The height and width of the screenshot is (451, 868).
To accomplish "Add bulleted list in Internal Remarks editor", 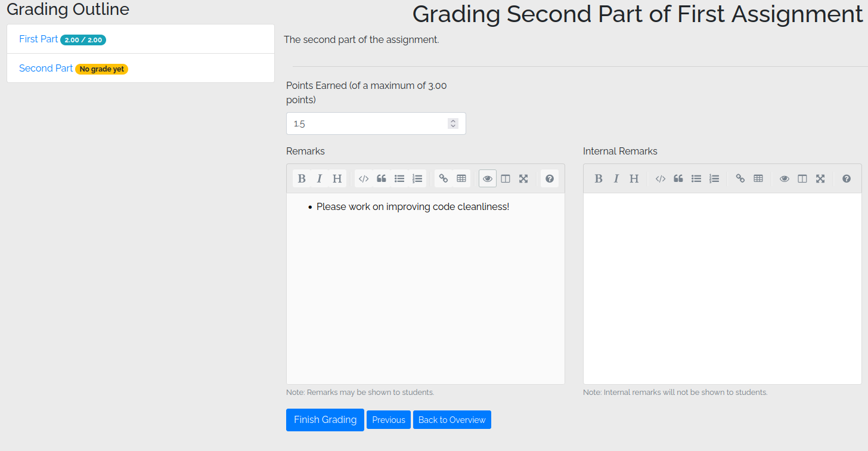I will click(696, 178).
